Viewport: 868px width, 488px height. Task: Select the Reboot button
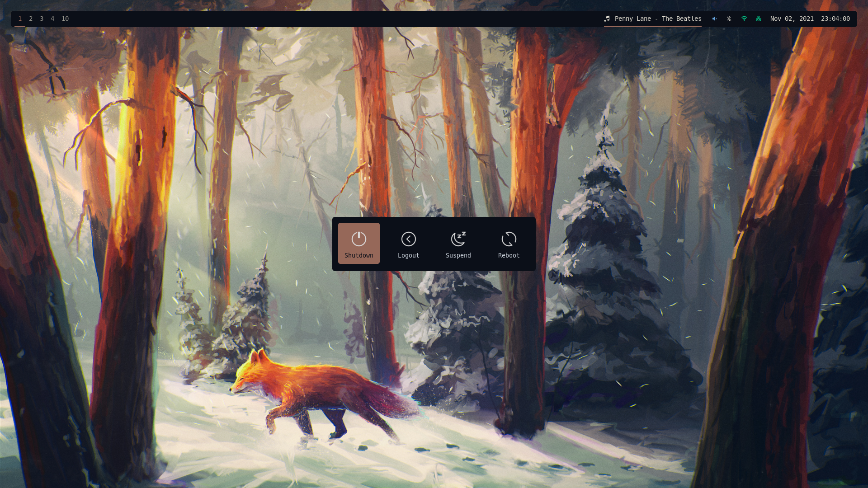pyautogui.click(x=509, y=243)
